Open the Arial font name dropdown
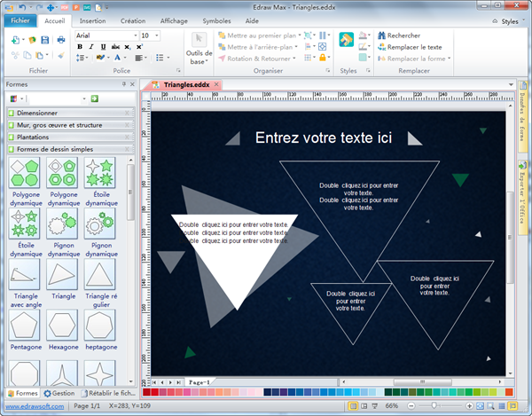This screenshot has height=416, width=532. [136, 35]
